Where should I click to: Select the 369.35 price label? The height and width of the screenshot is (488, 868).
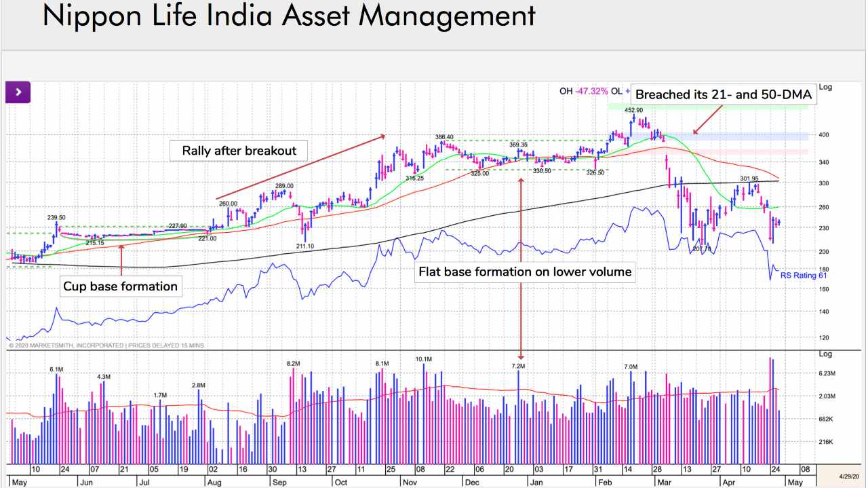click(518, 145)
